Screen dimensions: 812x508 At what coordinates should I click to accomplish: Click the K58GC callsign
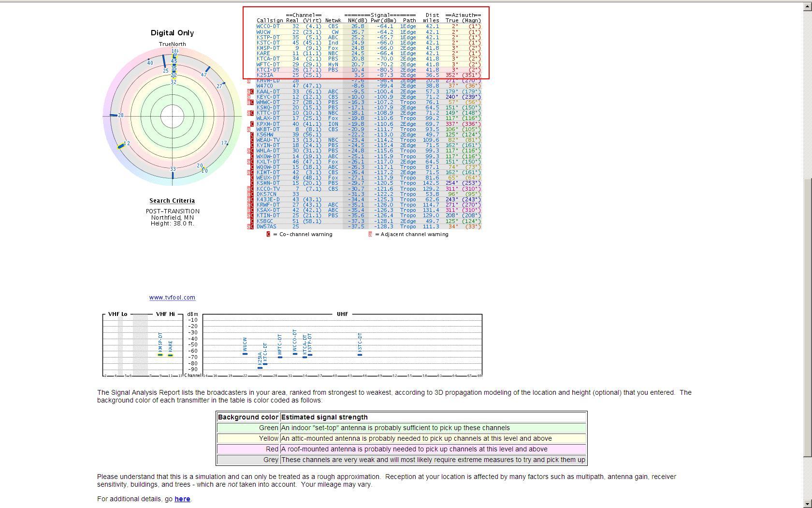(265, 221)
